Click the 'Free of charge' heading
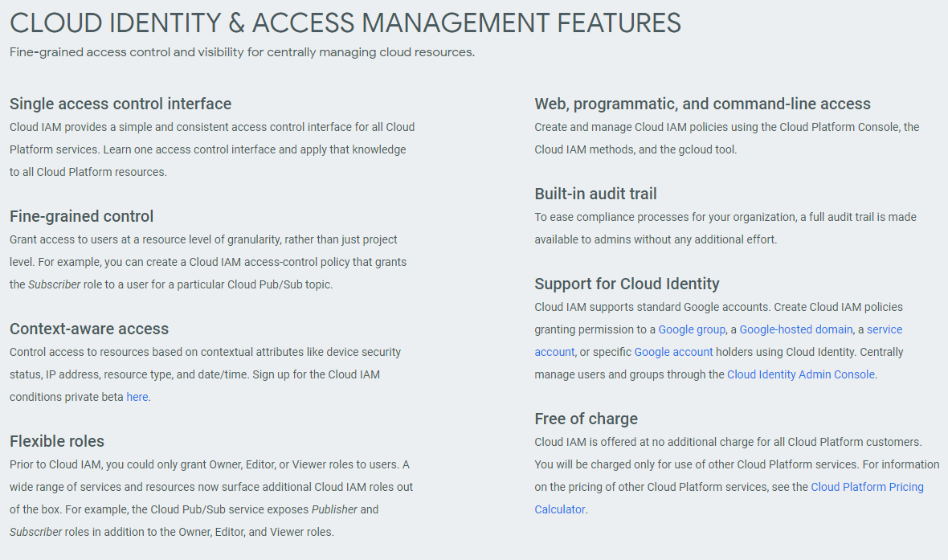This screenshot has height=560, width=948. tap(586, 419)
